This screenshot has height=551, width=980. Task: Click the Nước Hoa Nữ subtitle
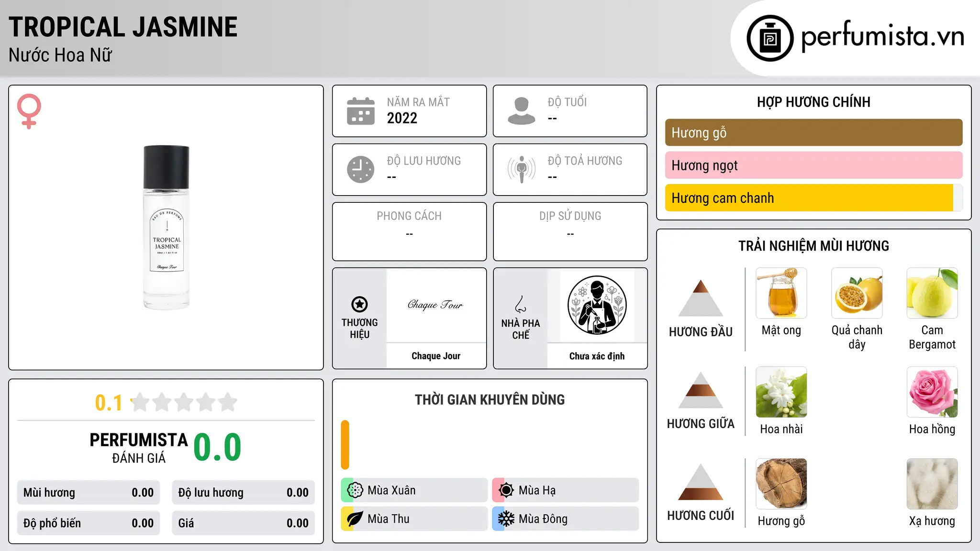60,55
